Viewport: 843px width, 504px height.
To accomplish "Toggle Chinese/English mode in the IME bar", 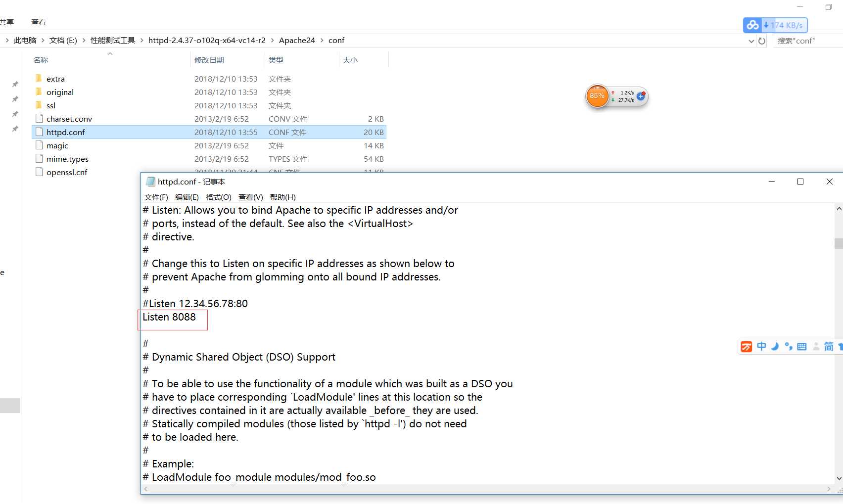I will coord(761,346).
